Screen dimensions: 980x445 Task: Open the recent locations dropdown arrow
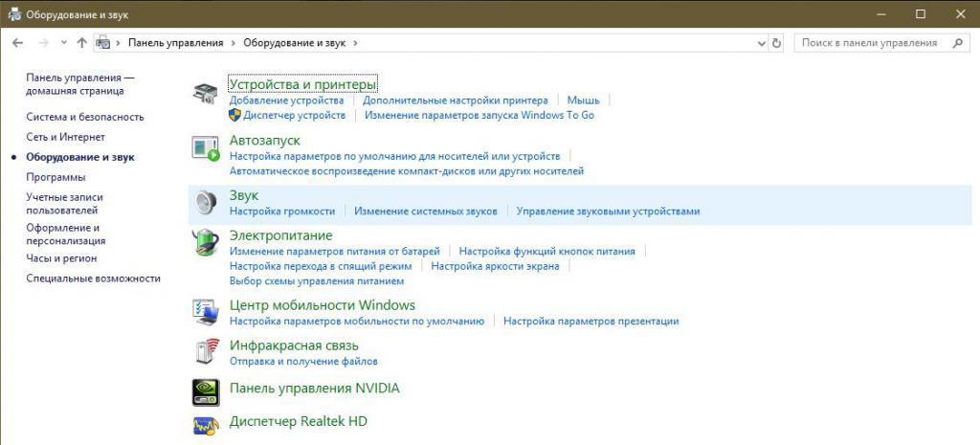[x=63, y=43]
